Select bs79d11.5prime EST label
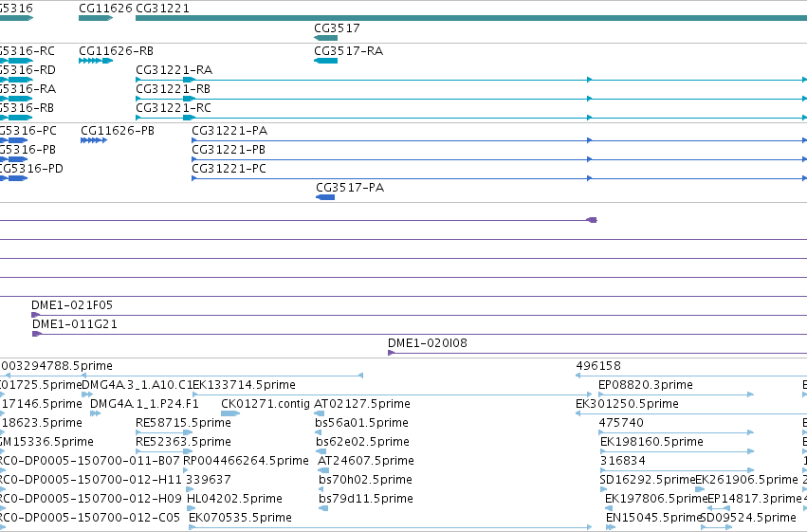The height and width of the screenshot is (532, 807). 366,499
